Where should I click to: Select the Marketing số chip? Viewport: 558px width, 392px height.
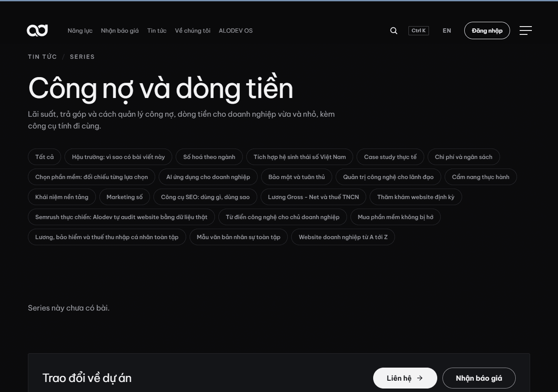click(125, 197)
